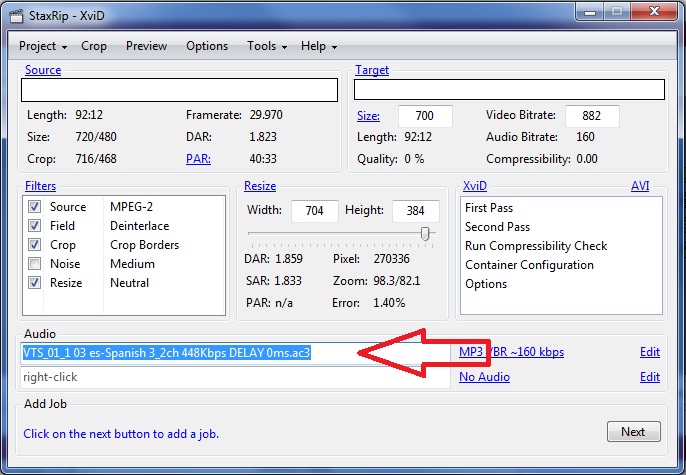
Task: Click the StaxRip clapperboard title bar icon
Action: [x=16, y=16]
